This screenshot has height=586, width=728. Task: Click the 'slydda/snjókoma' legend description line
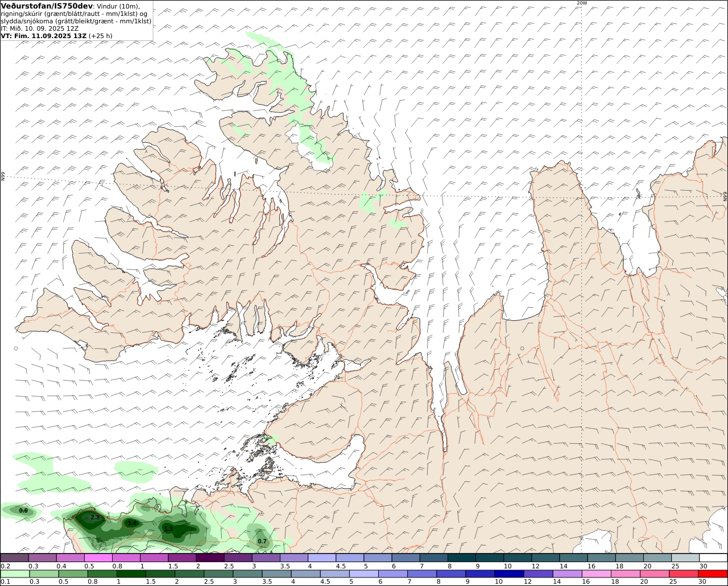point(76,21)
